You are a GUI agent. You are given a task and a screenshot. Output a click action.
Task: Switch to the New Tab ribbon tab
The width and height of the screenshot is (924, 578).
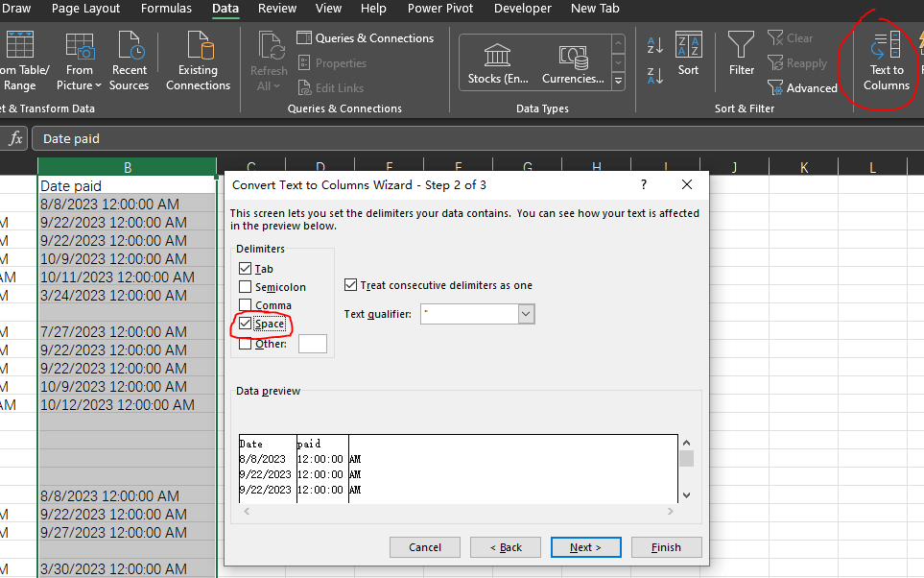595,9
